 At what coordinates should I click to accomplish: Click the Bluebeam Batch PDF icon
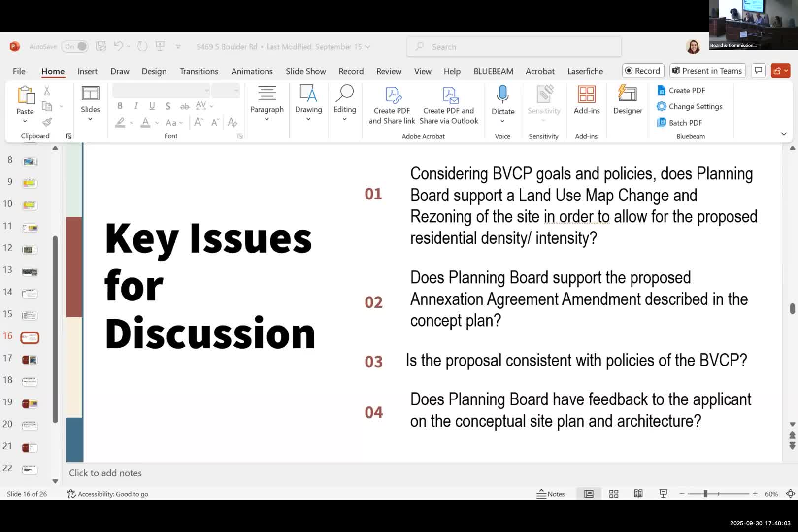tap(662, 123)
